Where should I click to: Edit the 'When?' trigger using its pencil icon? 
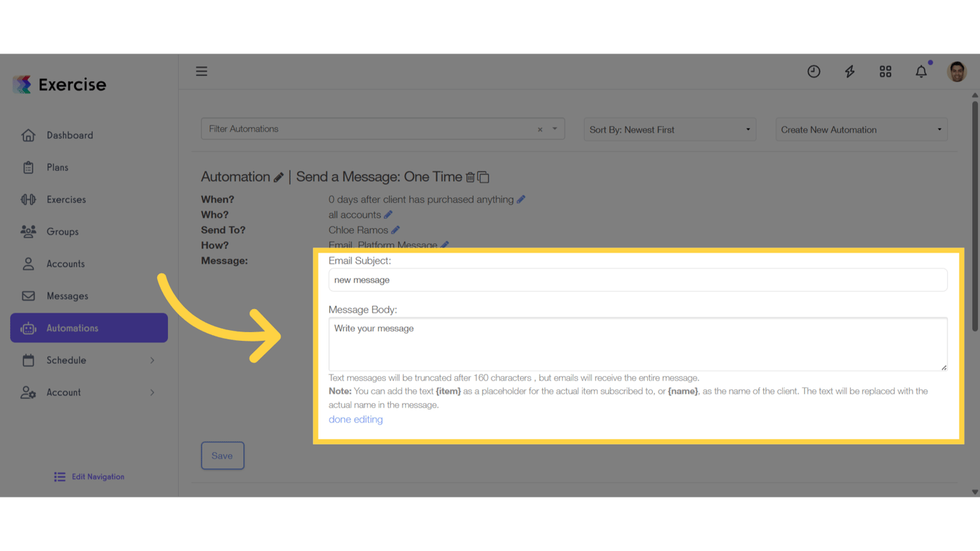coord(522,199)
